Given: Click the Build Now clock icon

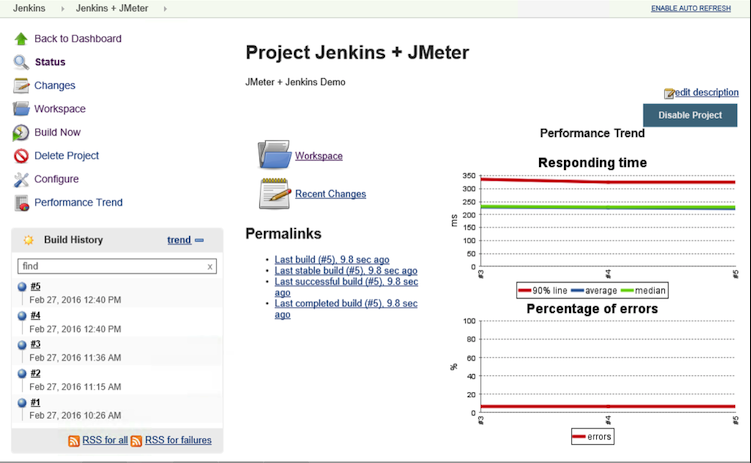Looking at the screenshot, I should coord(21,133).
